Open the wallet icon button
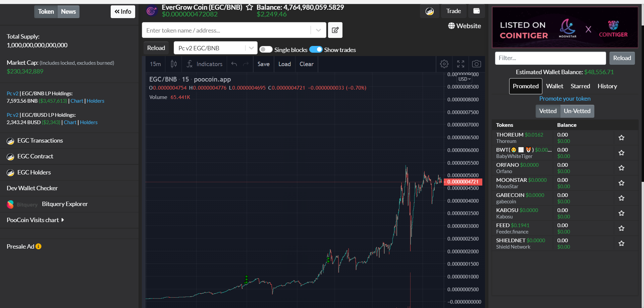This screenshot has height=308, width=644. (476, 11)
